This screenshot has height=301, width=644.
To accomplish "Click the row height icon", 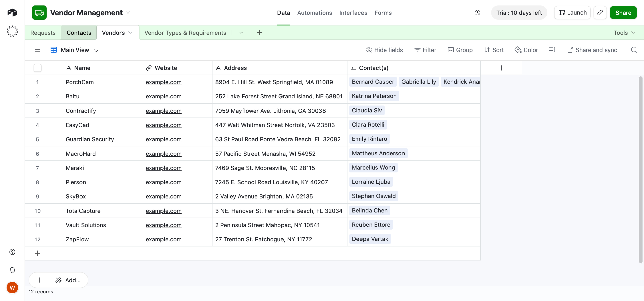I will pyautogui.click(x=552, y=50).
